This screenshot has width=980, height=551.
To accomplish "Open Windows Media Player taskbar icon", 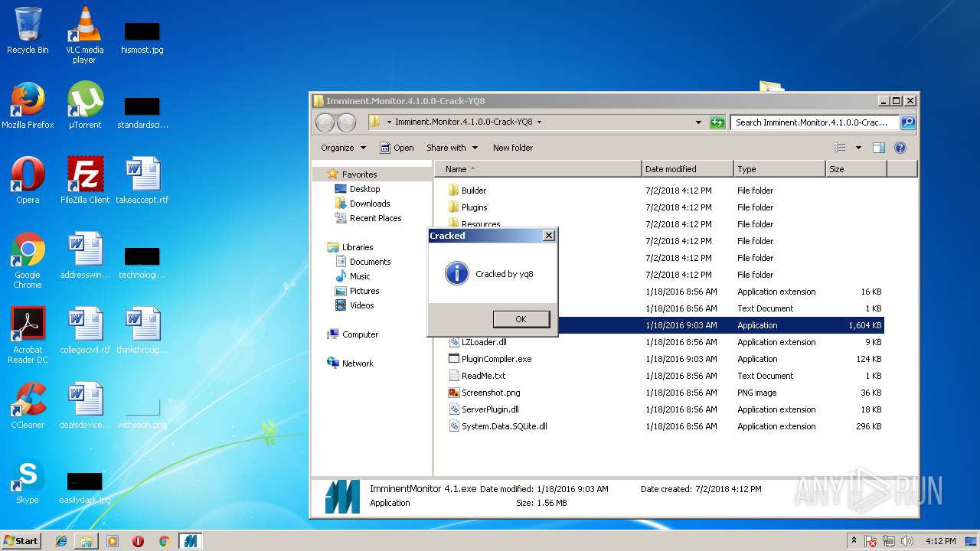I will (x=113, y=541).
